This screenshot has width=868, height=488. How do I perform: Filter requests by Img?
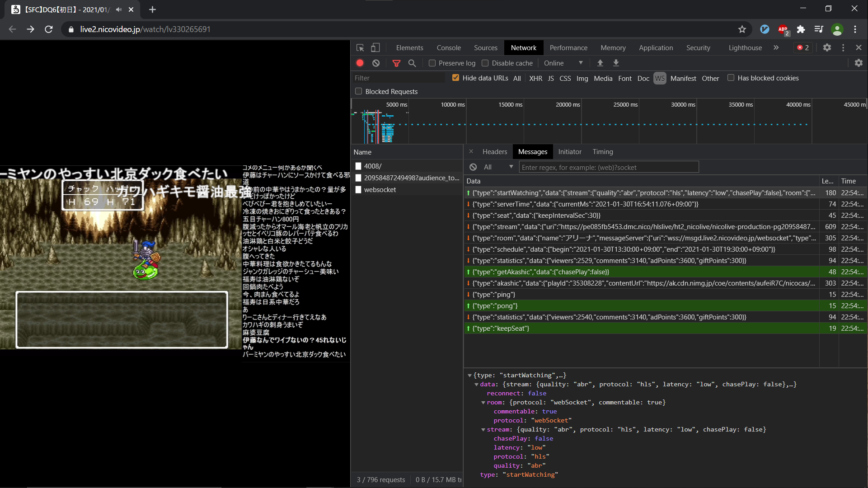pos(582,78)
